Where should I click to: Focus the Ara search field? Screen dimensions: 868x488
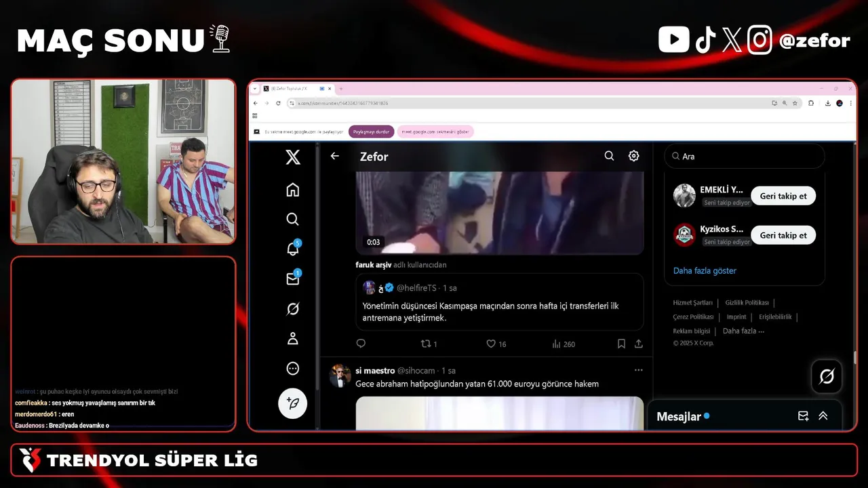click(745, 156)
